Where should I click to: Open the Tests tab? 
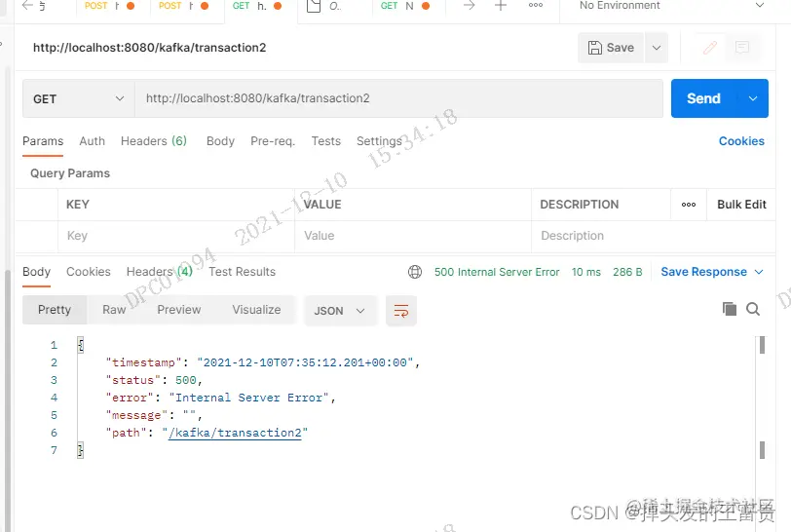(326, 141)
